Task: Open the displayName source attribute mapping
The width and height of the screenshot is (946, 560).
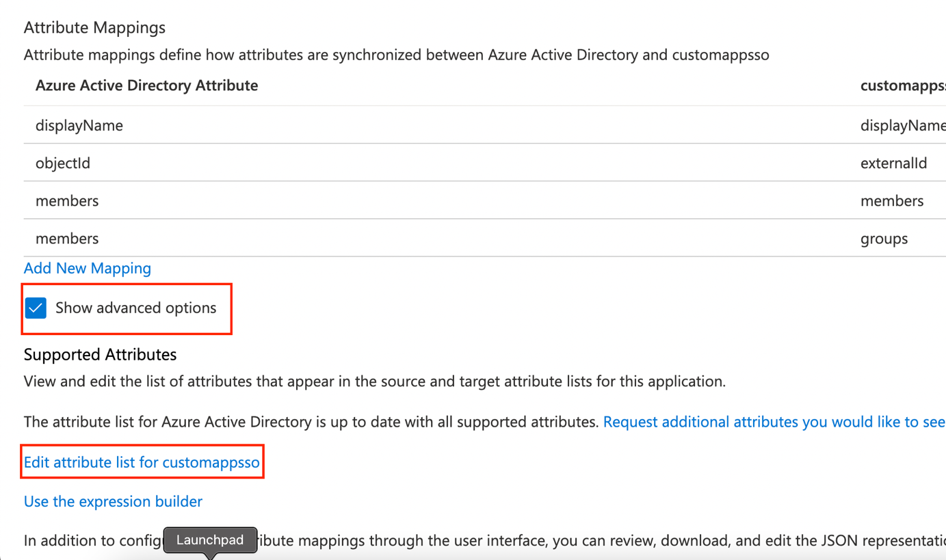Action: pyautogui.click(x=79, y=126)
